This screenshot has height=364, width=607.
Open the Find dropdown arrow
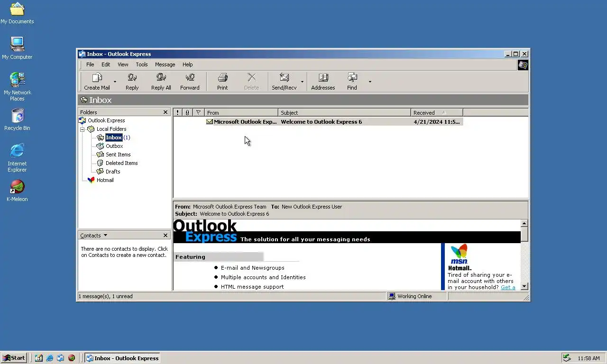click(370, 82)
